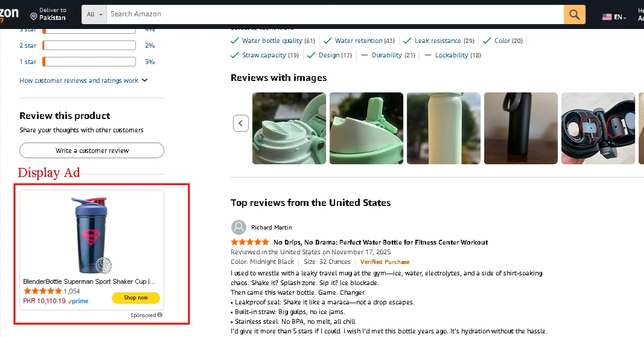
Task: Click the orange search magnifier button
Action: point(575,14)
